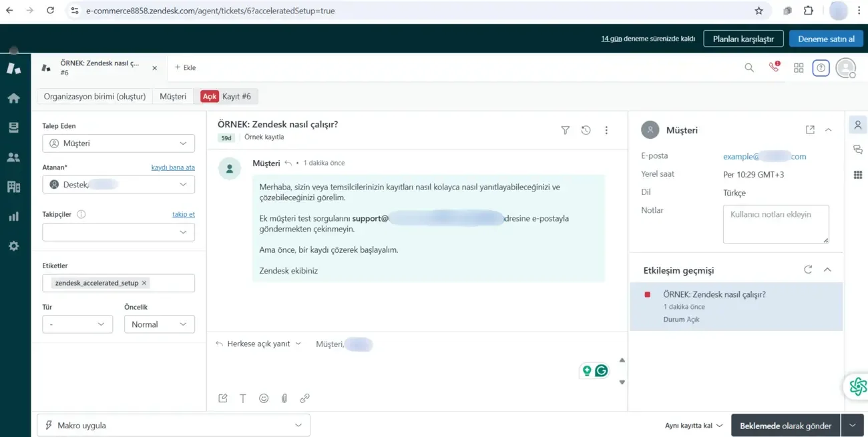Viewport: 868px width, 437px height.
Task: Open the Talep Eden Müşteri dropdown
Action: [x=119, y=143]
